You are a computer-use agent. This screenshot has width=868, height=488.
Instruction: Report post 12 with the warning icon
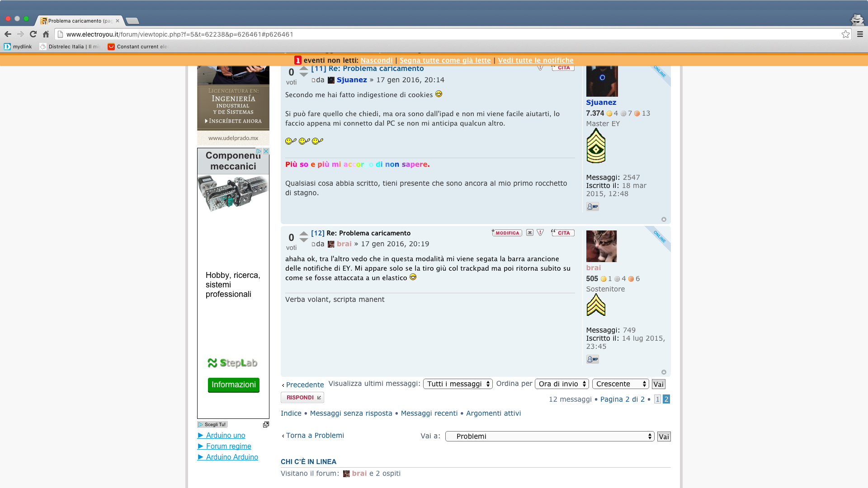[540, 233]
